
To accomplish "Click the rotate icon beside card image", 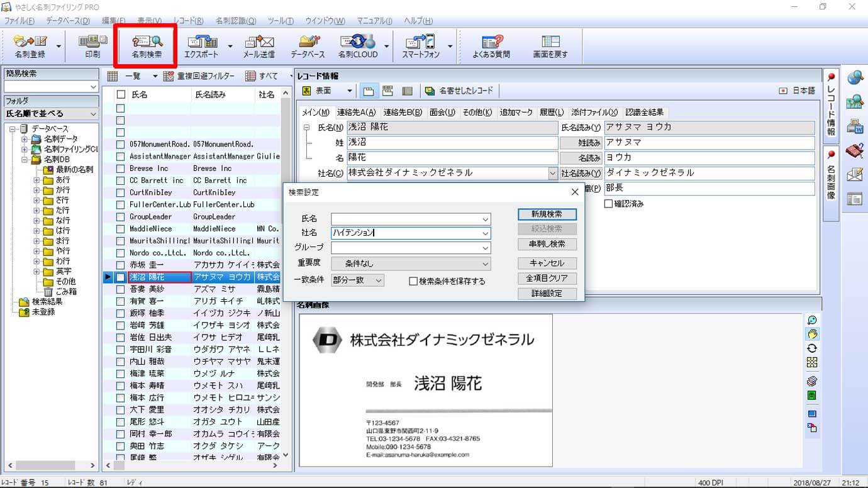I will [812, 348].
